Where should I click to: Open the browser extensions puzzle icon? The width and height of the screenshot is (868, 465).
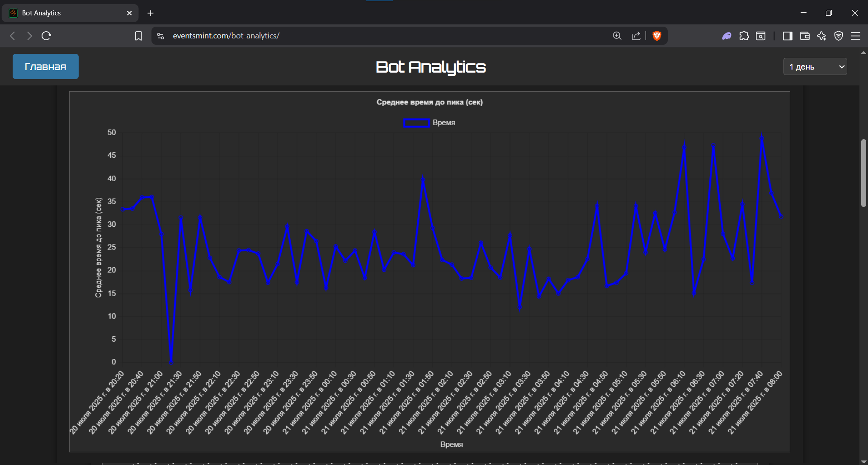(744, 36)
